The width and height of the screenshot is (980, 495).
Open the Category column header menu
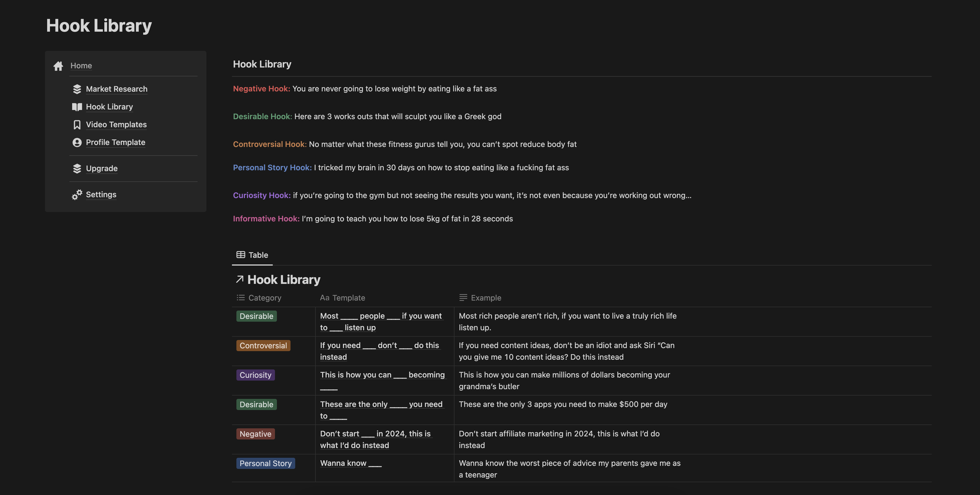265,297
